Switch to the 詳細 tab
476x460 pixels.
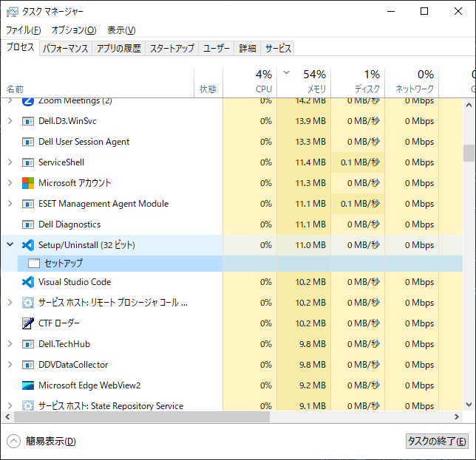click(248, 49)
